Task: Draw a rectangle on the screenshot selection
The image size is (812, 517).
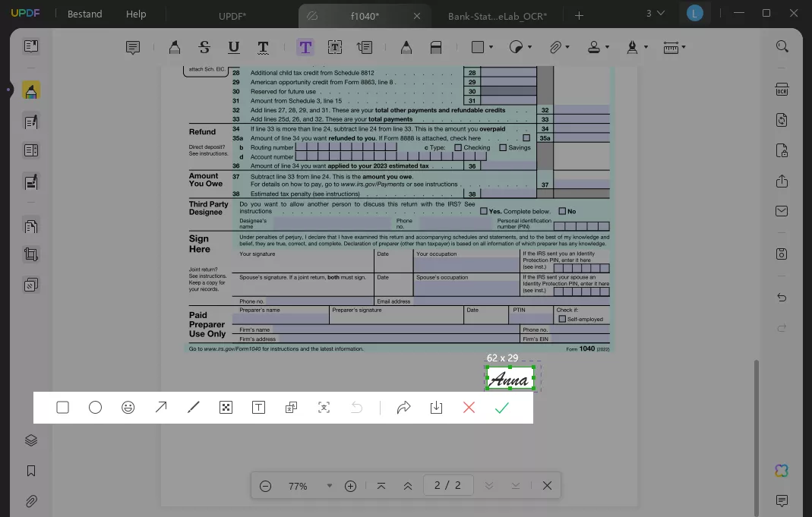Action: point(62,408)
